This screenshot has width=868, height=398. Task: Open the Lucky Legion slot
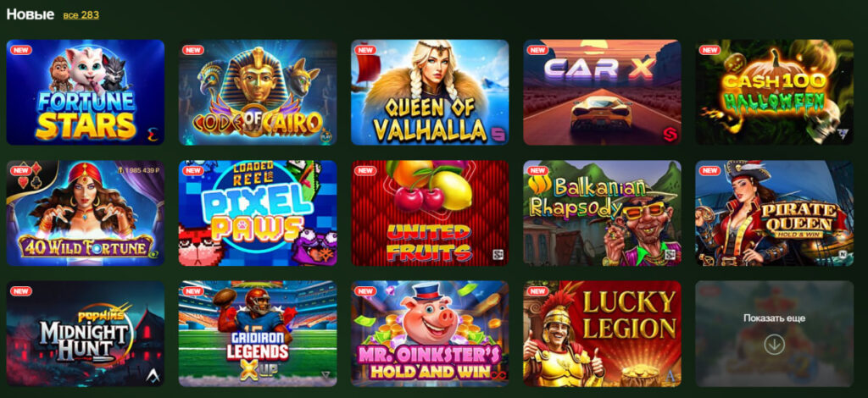coord(603,334)
